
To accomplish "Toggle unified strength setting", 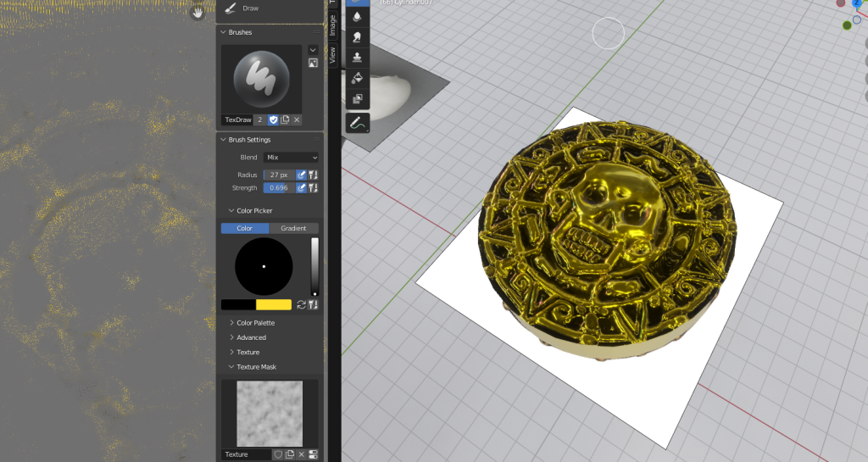I will [313, 187].
